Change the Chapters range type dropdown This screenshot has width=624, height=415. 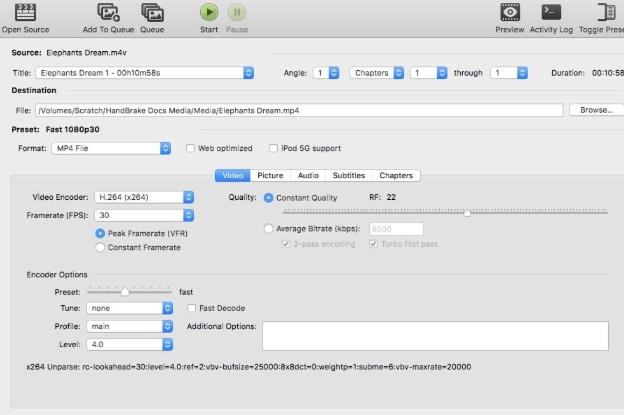(376, 73)
